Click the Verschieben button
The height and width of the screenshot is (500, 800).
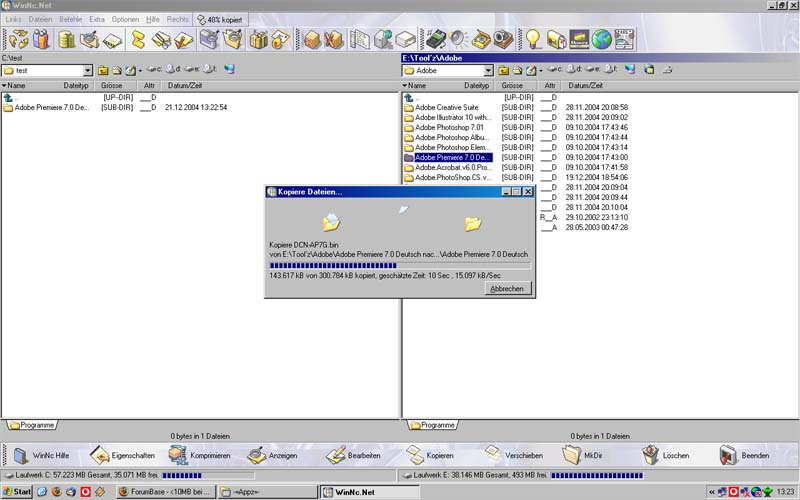(x=514, y=455)
